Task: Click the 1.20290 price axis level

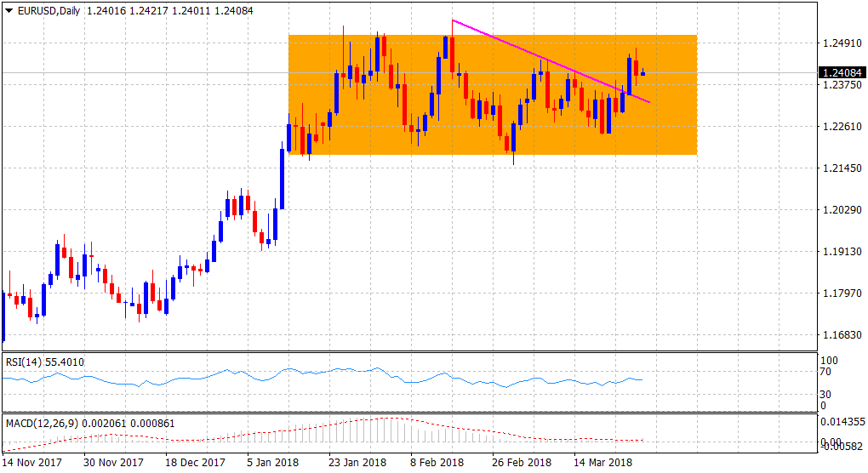Action: [842, 209]
